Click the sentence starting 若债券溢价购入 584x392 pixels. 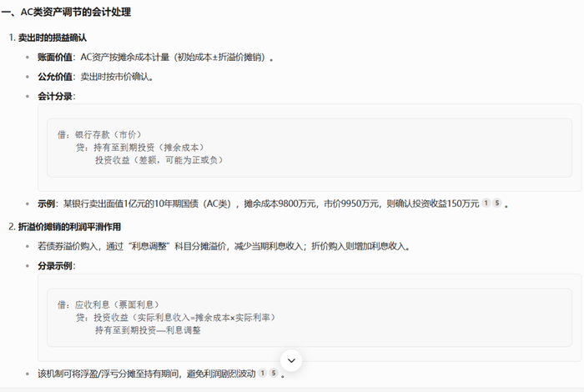click(x=224, y=246)
